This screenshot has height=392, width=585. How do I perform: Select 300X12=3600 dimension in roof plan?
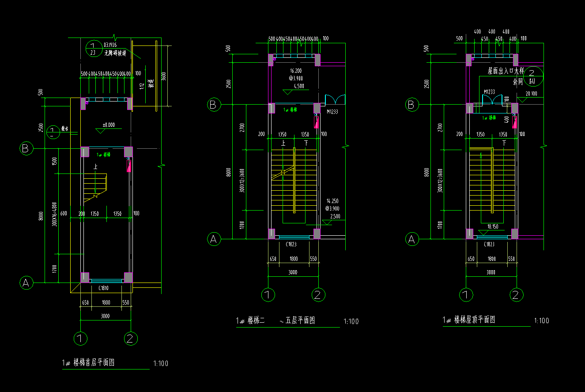(x=440, y=181)
